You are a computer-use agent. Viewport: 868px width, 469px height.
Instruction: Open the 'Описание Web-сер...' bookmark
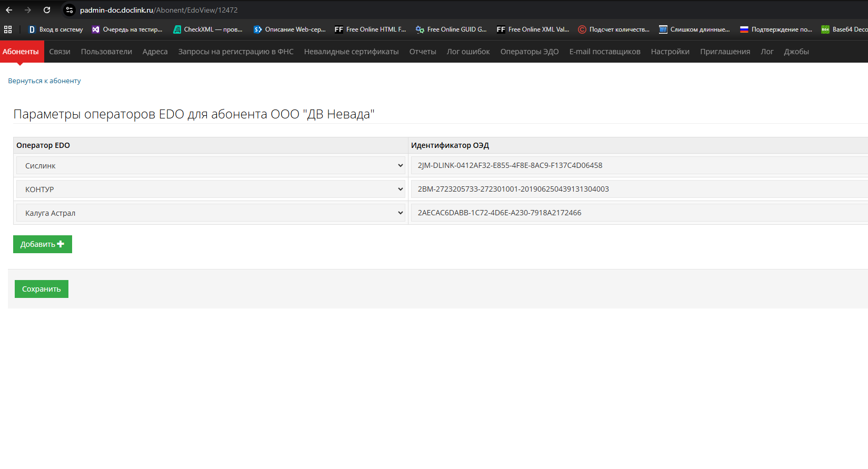pyautogui.click(x=290, y=29)
